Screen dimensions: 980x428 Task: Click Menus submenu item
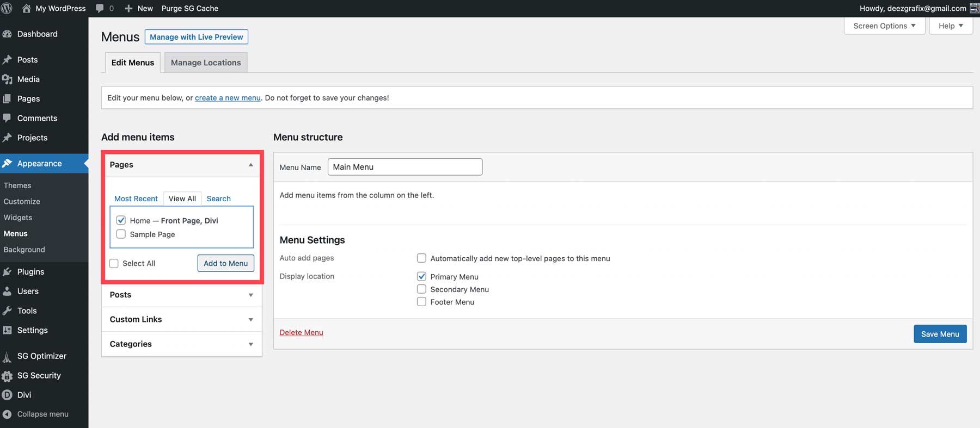pyautogui.click(x=16, y=233)
